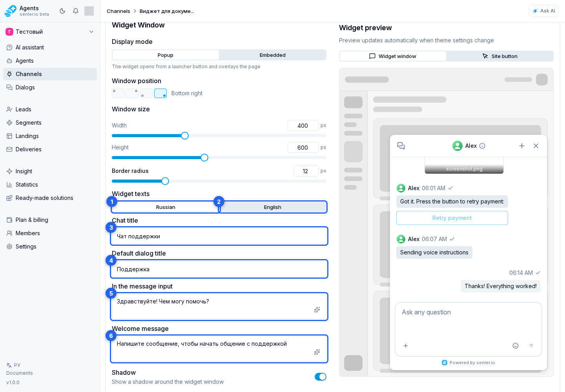Open AI assistant in sidebar
The width and height of the screenshot is (565, 392).
(x=50, y=47)
